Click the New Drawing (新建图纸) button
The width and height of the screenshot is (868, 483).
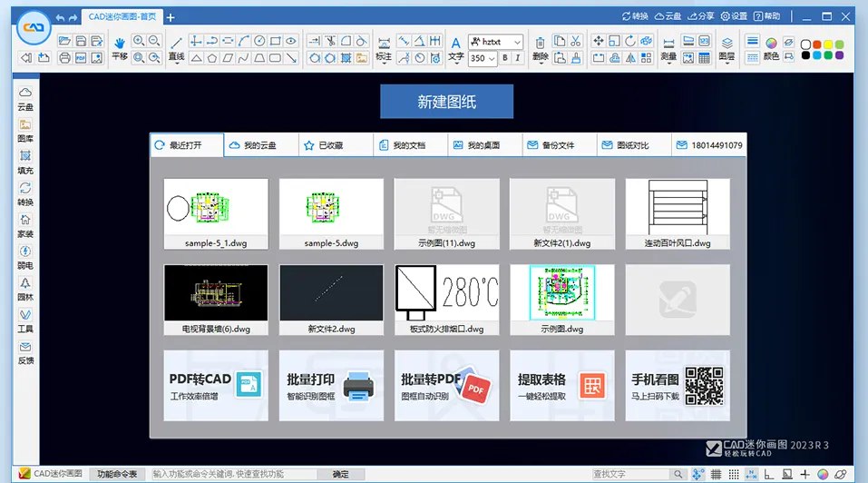click(x=446, y=103)
